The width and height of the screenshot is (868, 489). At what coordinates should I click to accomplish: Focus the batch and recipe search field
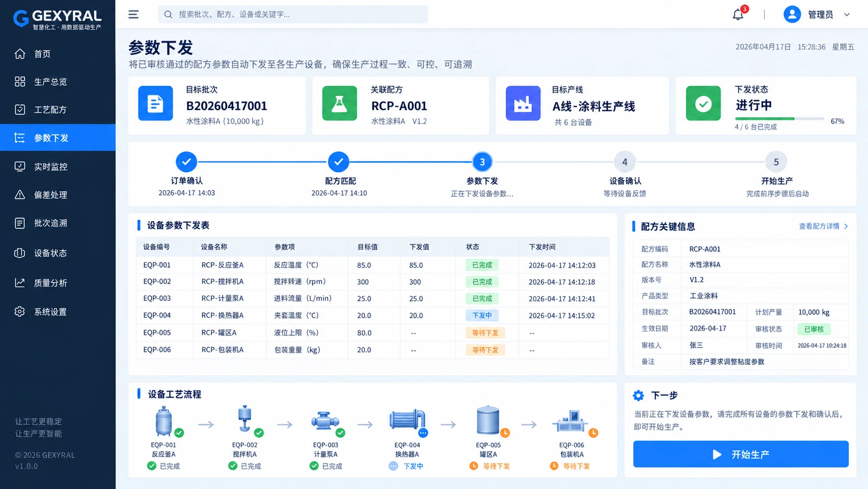pos(293,15)
